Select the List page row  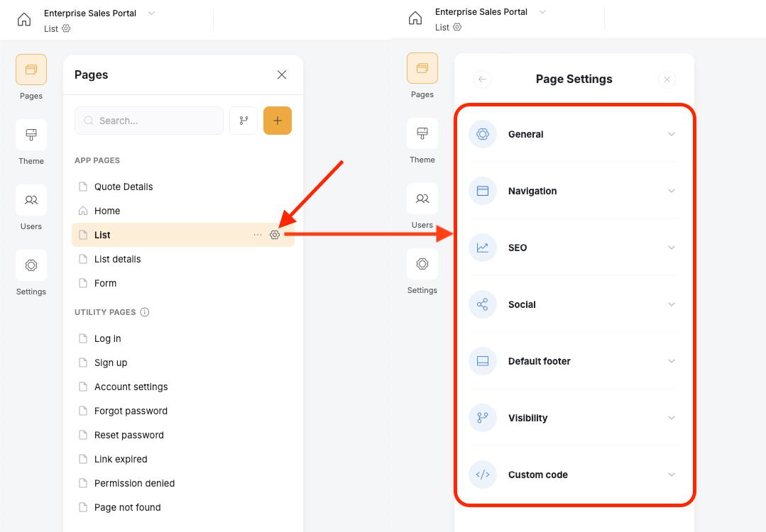pos(183,235)
